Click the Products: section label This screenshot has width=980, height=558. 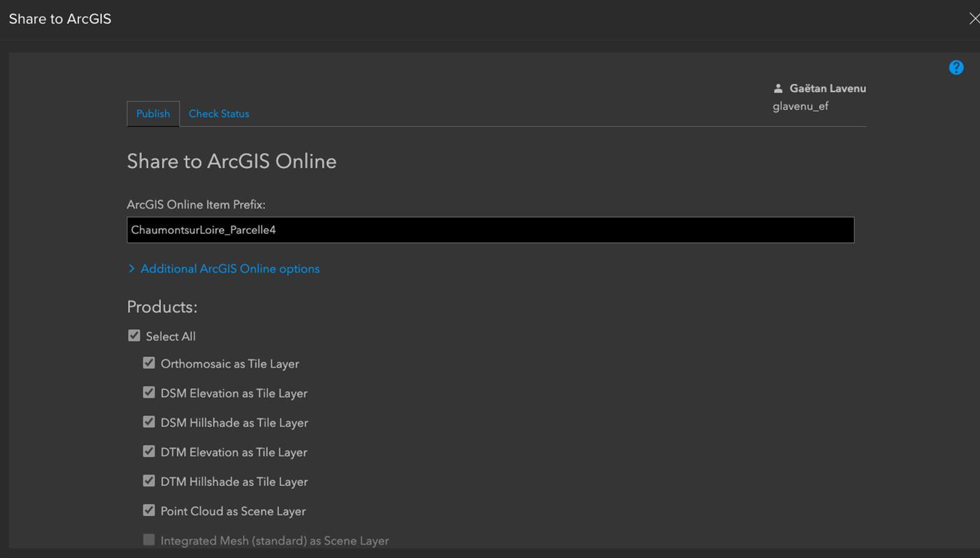click(162, 307)
